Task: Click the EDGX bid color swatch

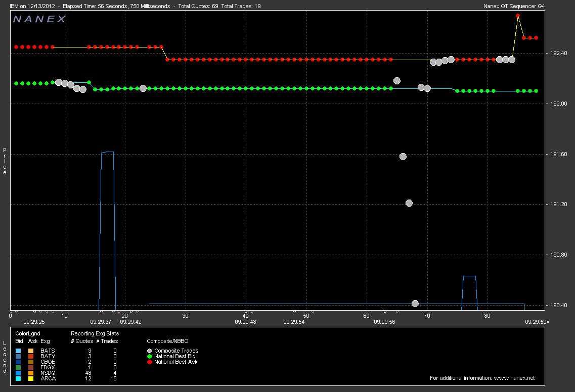Action: 18,367
